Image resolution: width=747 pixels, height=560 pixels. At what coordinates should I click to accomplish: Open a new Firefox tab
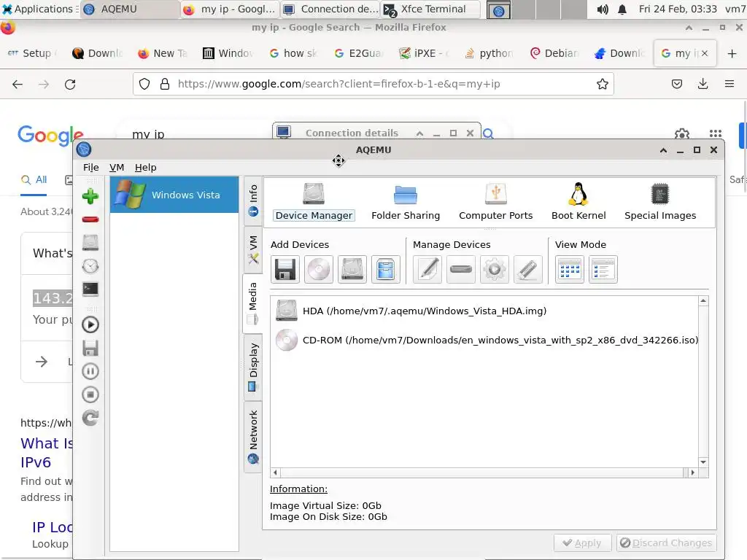[x=732, y=53]
